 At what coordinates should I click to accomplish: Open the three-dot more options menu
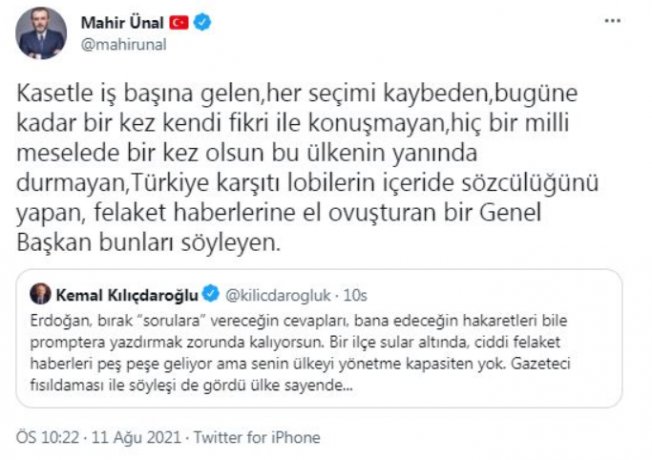612,21
